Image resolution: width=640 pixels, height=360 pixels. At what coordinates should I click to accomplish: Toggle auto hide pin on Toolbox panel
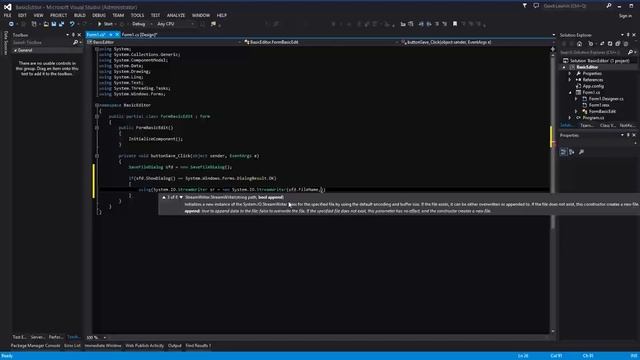coord(73,35)
